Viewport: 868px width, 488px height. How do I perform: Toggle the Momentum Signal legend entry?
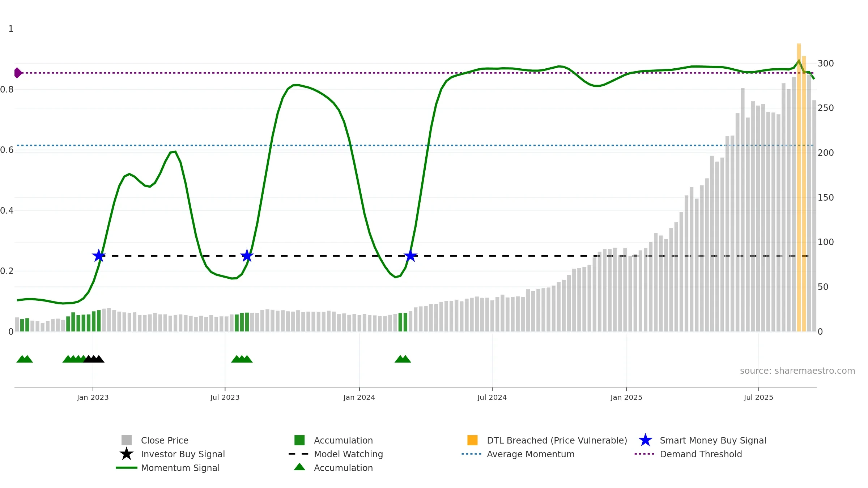tap(168, 468)
